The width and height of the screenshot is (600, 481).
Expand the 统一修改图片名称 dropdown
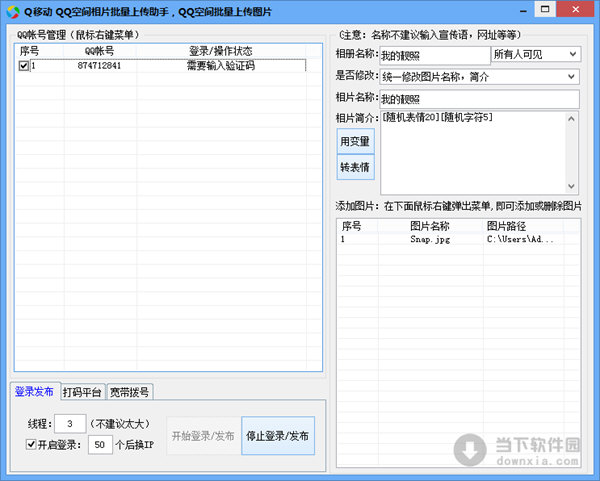click(479, 76)
